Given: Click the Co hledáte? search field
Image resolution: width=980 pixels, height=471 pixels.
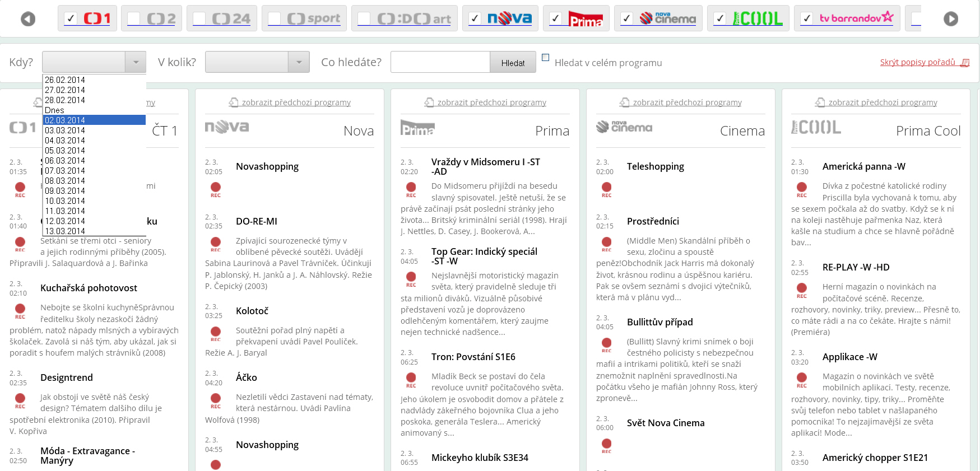Looking at the screenshot, I should (x=440, y=62).
